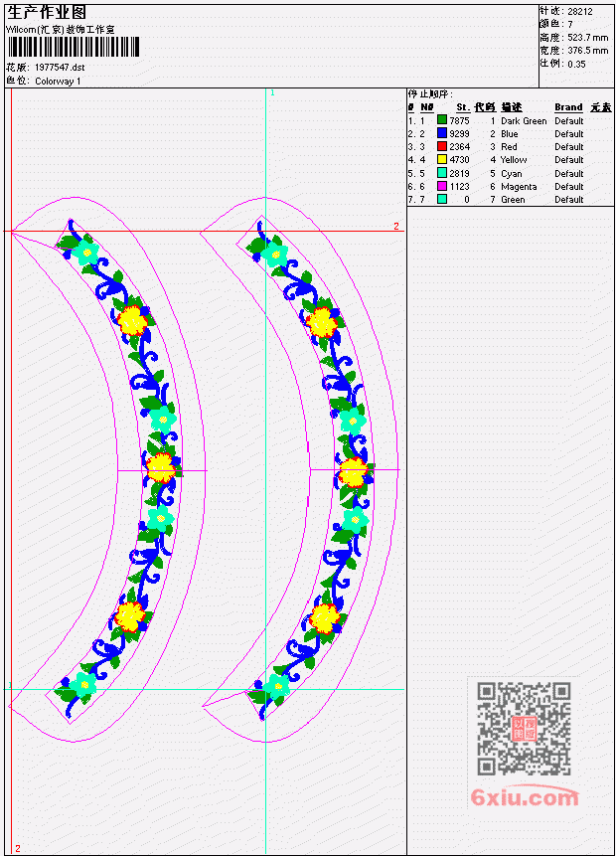
Task: Click 'Default' brand in Magenta row
Action: coord(569,187)
